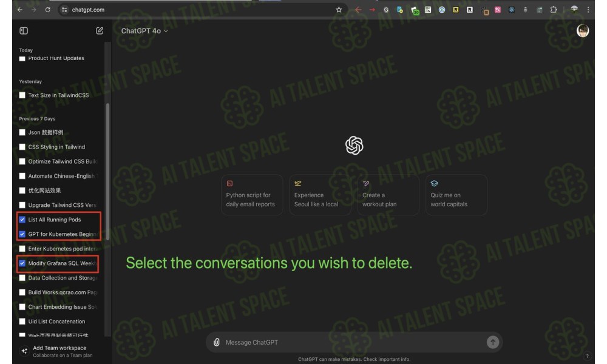The image size is (607, 364).
Task: Go back with the browser back arrow
Action: click(20, 10)
